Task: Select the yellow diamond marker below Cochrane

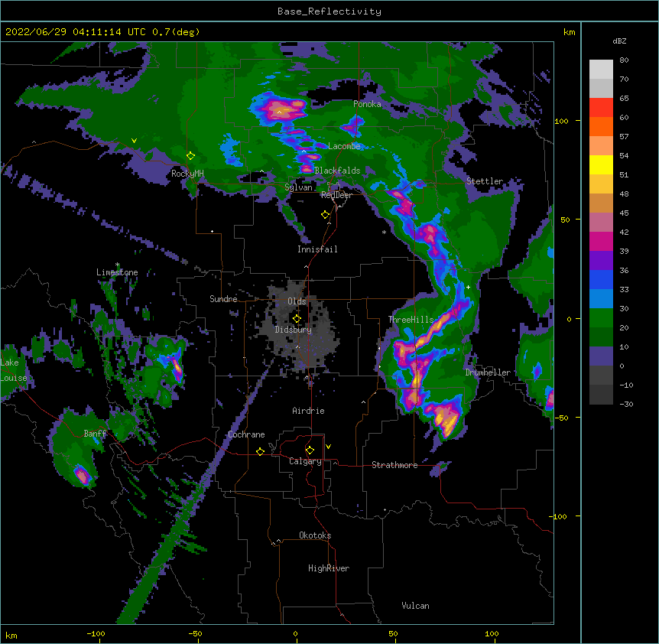Action: (x=260, y=451)
